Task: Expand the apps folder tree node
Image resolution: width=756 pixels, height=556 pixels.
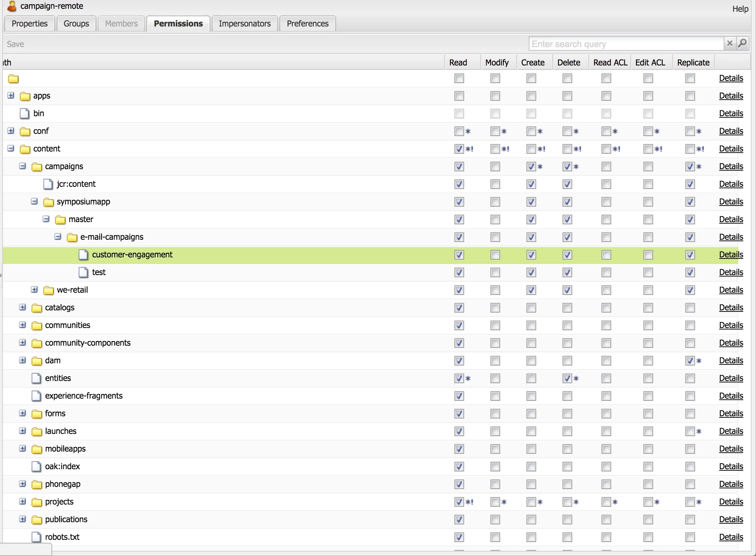Action: pos(11,96)
